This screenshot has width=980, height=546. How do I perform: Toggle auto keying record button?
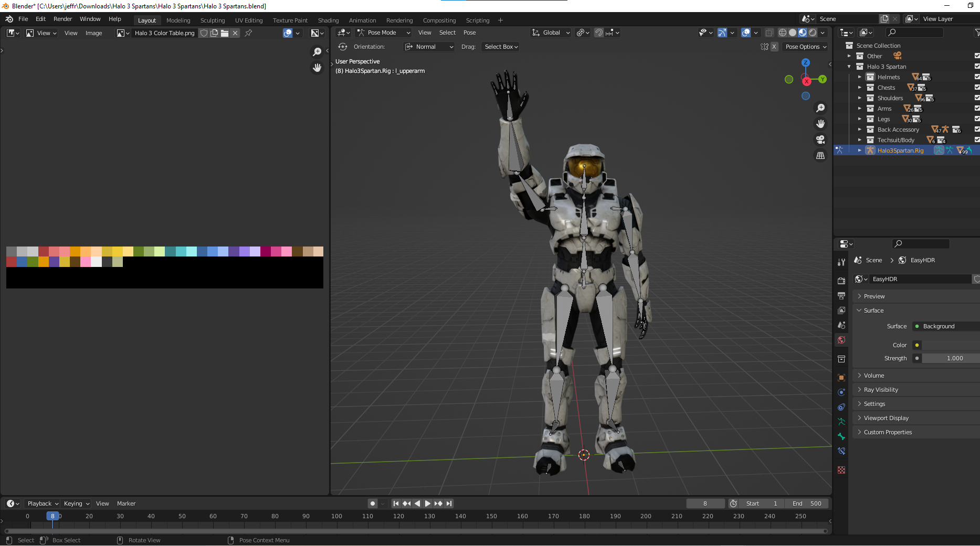pyautogui.click(x=373, y=504)
